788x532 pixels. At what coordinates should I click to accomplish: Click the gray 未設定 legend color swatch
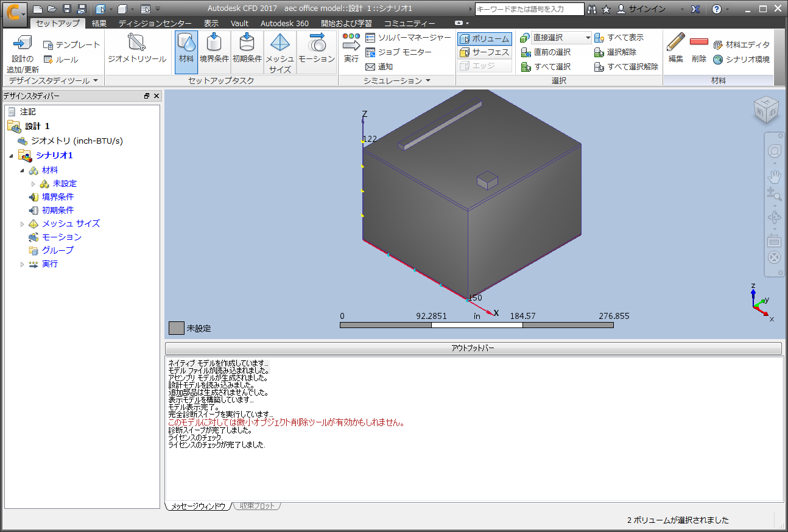[x=177, y=328]
